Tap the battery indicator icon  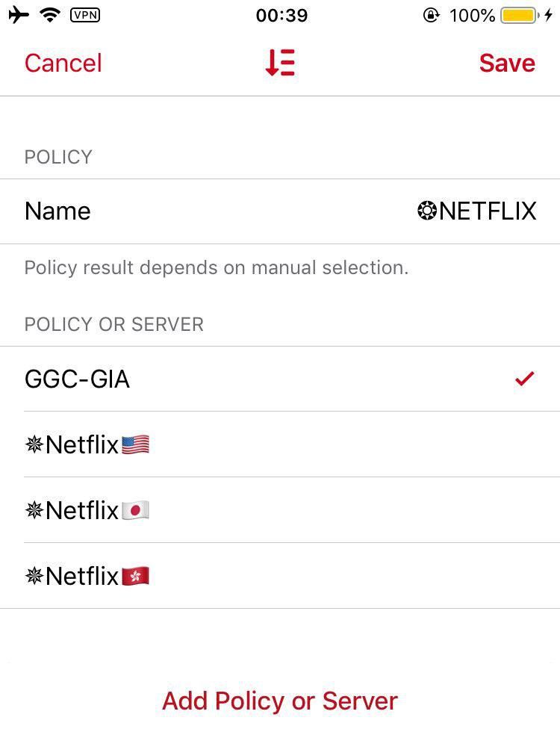(519, 15)
